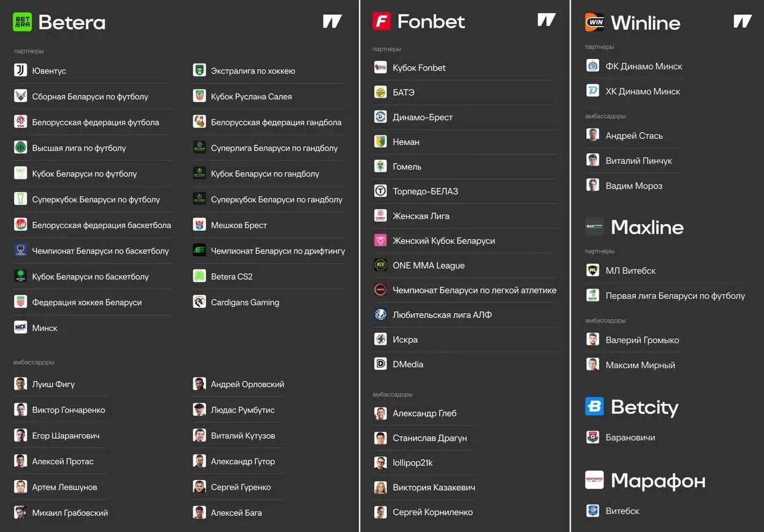764x532 pixels.
Task: Click the text 'Женский Кубок Беларуси'
Action: pyautogui.click(x=444, y=240)
